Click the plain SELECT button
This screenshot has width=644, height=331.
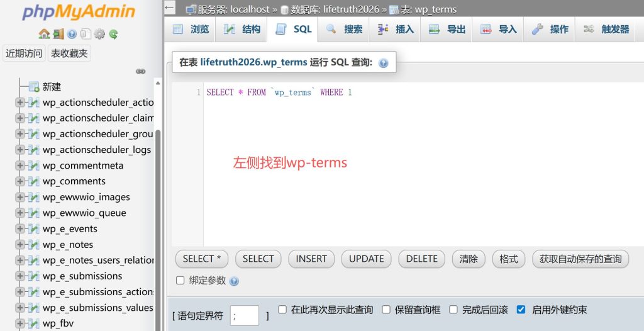tap(258, 259)
